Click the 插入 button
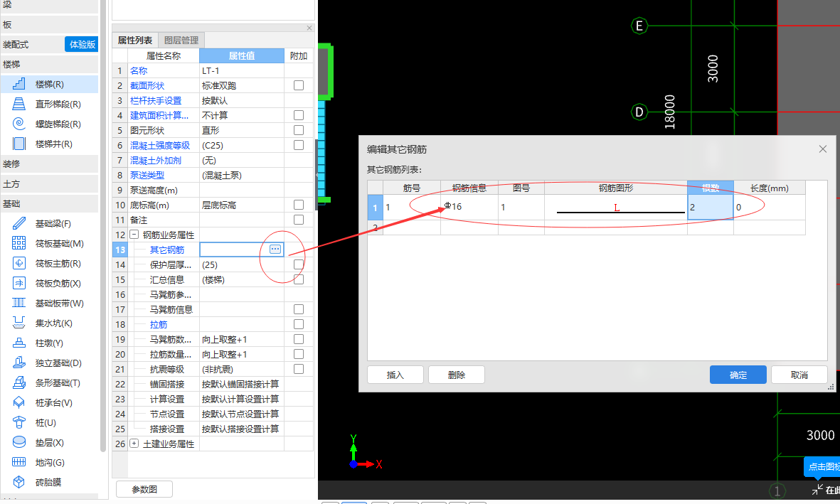Screen dimensions: 840x504 [395, 375]
